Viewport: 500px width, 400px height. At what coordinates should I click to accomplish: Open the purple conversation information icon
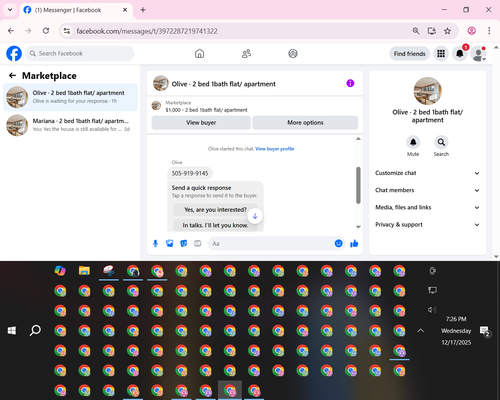[x=350, y=83]
